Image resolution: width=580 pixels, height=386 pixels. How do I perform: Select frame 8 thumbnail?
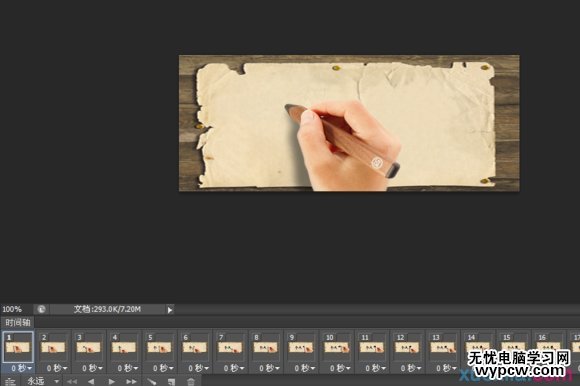tap(266, 347)
